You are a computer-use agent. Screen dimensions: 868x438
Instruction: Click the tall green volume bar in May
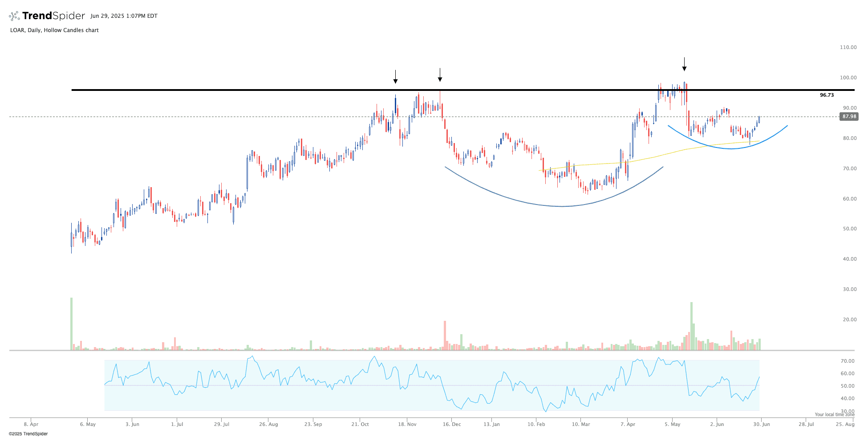tap(691, 326)
